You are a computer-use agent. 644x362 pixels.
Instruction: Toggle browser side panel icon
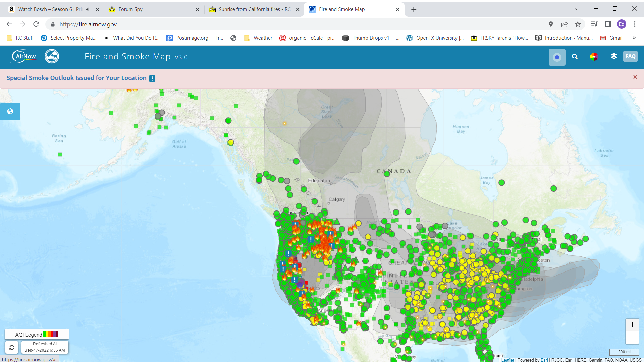[x=608, y=24]
